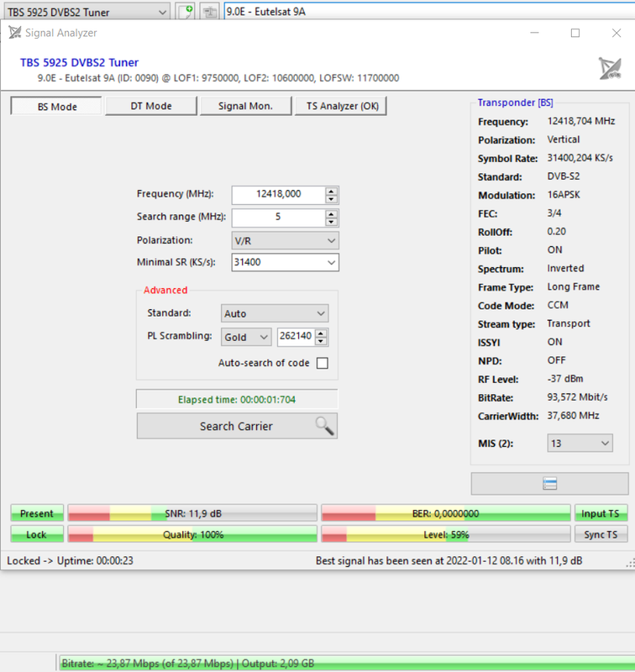Open the TS Analyzer (OK) tab

coord(341,106)
